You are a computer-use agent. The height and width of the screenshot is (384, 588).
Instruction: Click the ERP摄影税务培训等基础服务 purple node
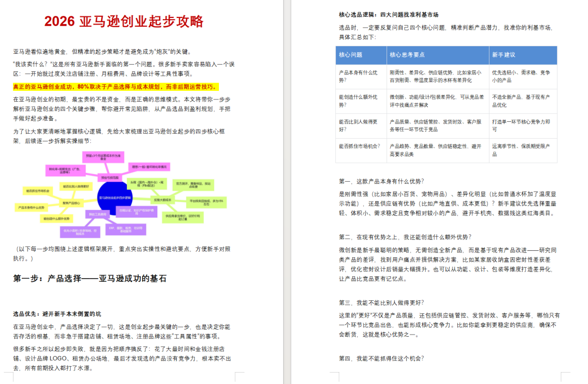[127, 230]
